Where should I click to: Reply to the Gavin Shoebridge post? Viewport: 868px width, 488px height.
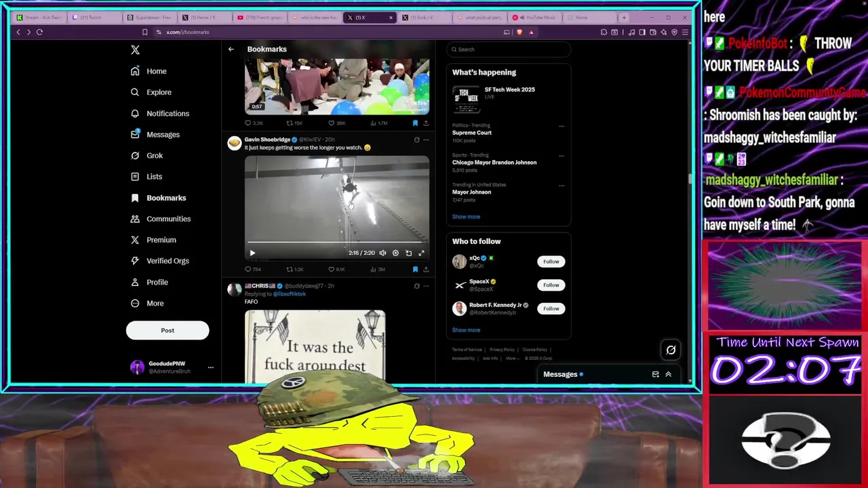point(253,269)
